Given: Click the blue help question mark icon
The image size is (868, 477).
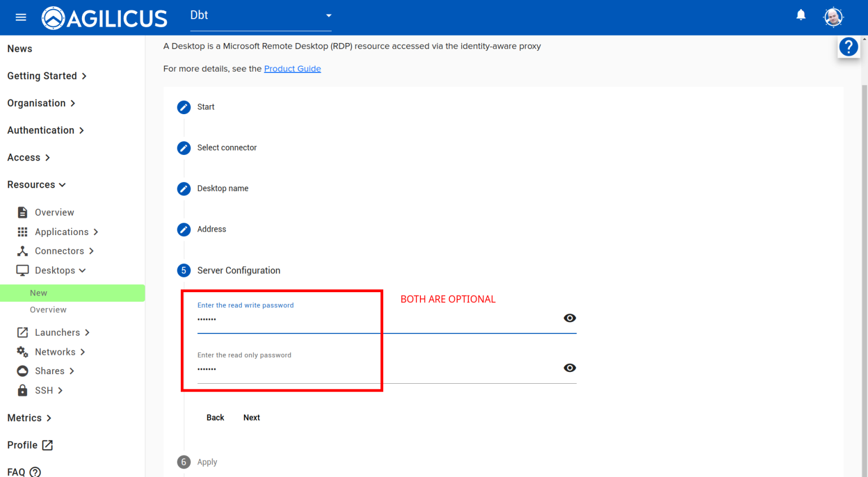Looking at the screenshot, I should tap(848, 47).
